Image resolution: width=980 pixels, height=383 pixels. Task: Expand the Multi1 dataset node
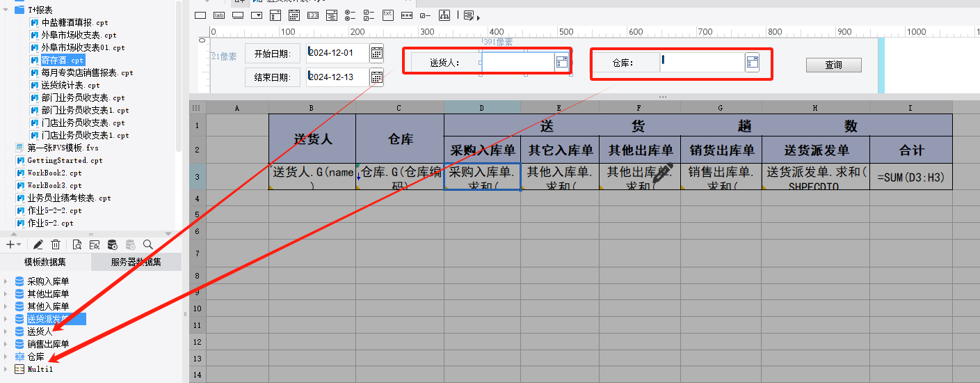tap(6, 369)
